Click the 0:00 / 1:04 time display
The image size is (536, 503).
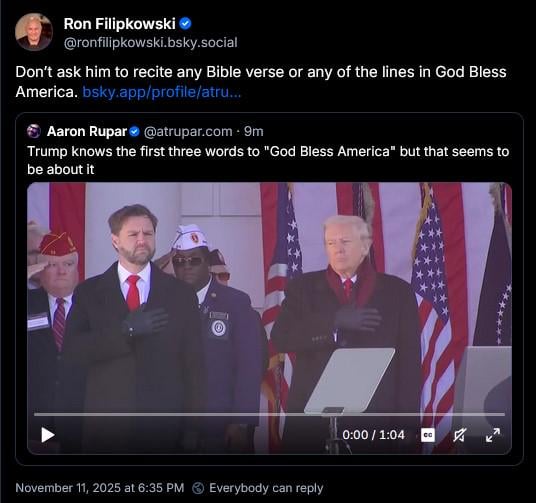click(373, 435)
